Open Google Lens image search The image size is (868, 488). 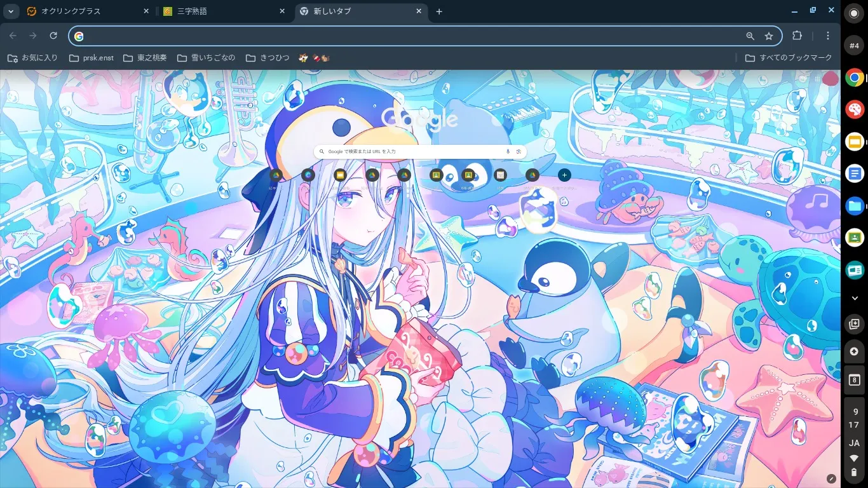(x=519, y=152)
